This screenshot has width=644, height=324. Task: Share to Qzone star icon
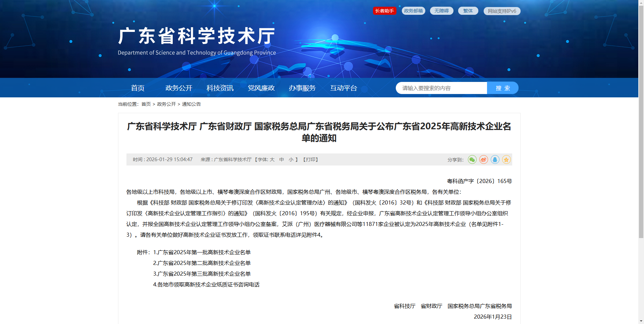click(506, 159)
